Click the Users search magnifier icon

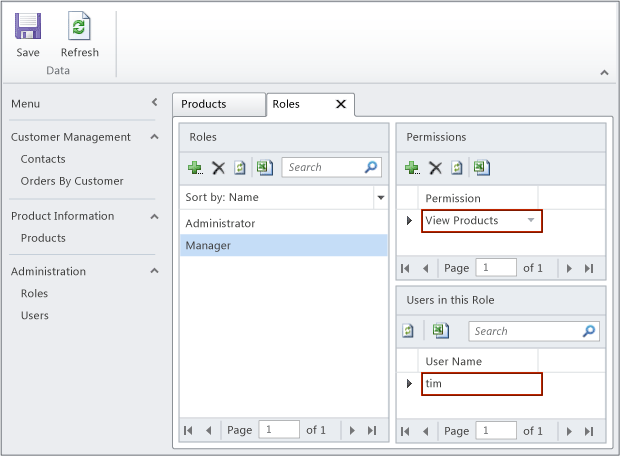[x=589, y=331]
